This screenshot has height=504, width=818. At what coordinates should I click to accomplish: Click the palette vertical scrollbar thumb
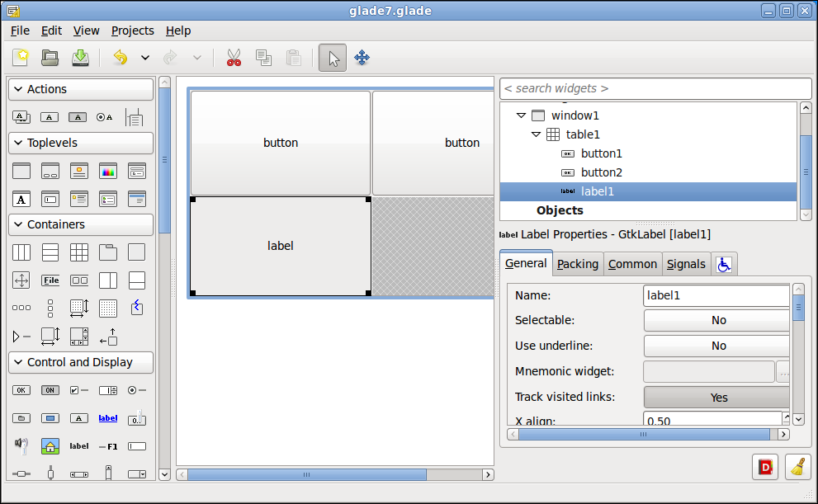coord(164,161)
